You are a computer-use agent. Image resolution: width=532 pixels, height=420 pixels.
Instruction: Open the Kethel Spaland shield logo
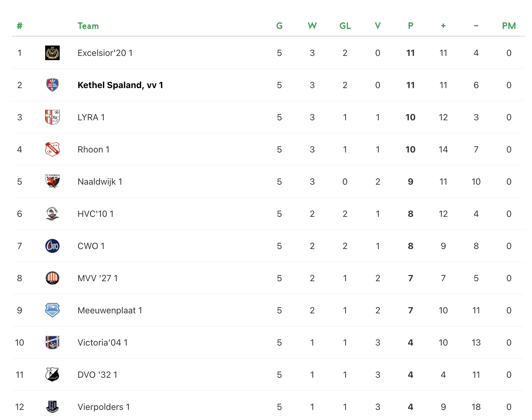pyautogui.click(x=52, y=85)
